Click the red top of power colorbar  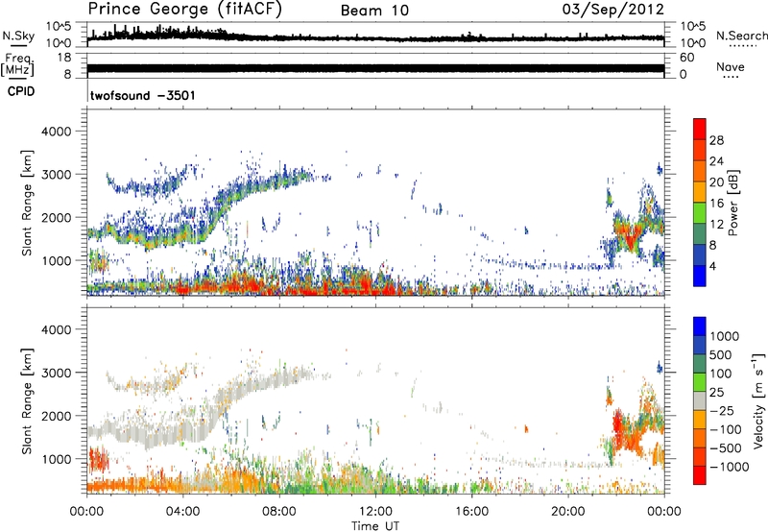point(700,129)
